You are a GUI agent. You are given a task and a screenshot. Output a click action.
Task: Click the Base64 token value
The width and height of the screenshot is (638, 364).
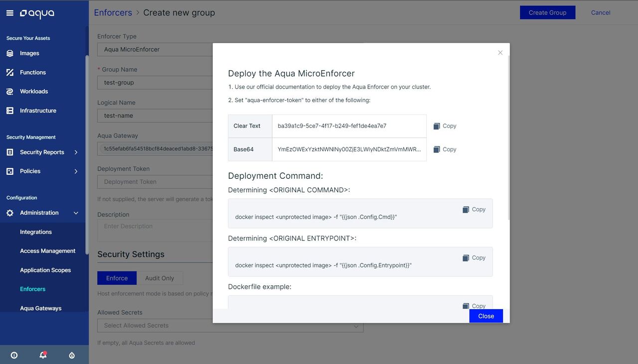(x=349, y=149)
